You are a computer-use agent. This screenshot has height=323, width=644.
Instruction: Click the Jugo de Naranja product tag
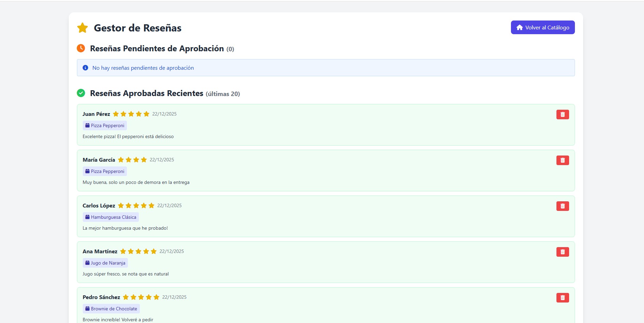point(105,263)
